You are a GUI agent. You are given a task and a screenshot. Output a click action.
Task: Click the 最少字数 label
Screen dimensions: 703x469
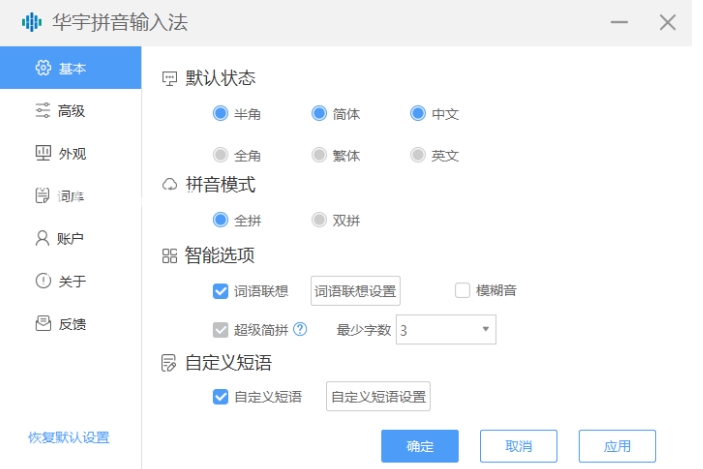(364, 330)
